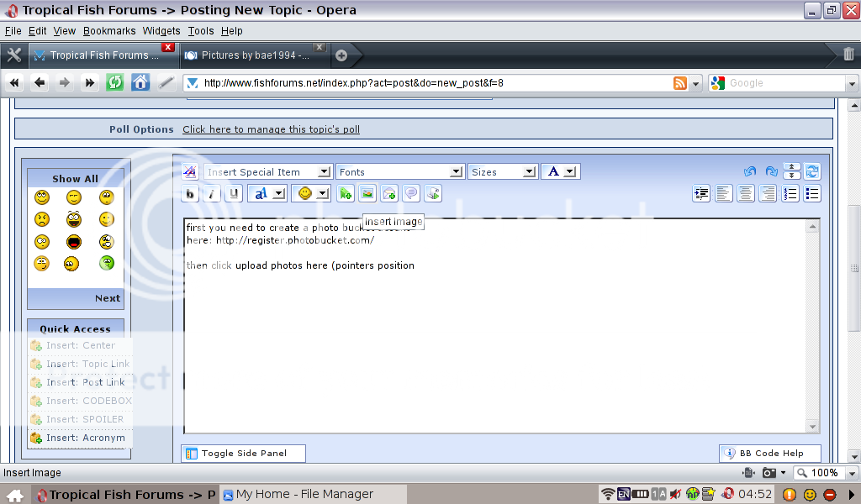
Task: Open the emoticon smiley dropdown
Action: click(x=311, y=193)
